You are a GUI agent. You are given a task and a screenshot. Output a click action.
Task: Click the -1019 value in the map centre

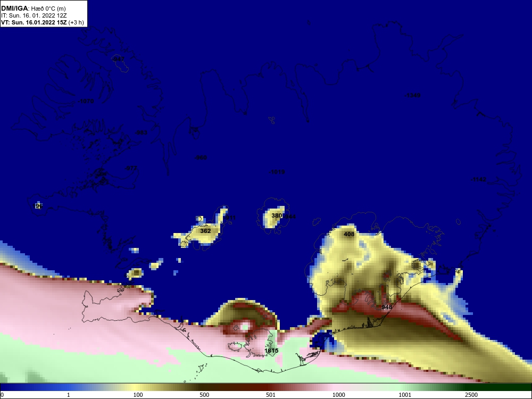tap(277, 172)
